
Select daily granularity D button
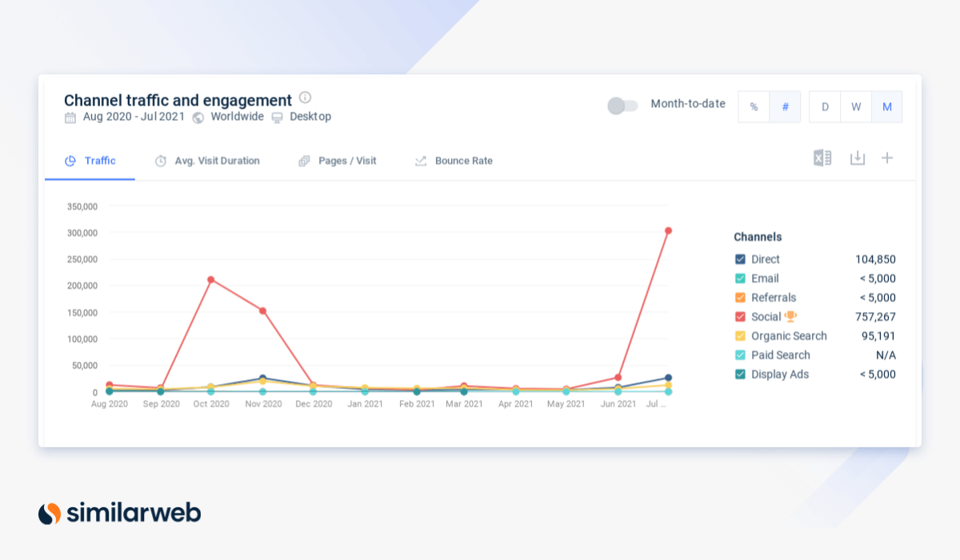[x=825, y=107]
